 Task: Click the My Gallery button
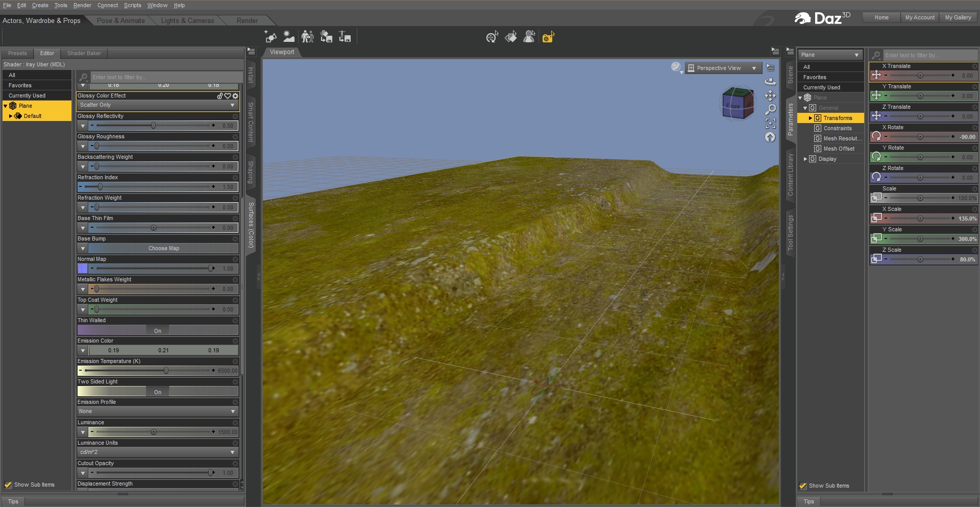(x=958, y=17)
